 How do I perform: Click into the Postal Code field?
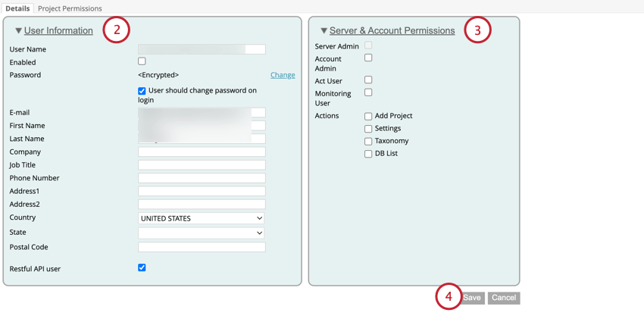(x=202, y=247)
